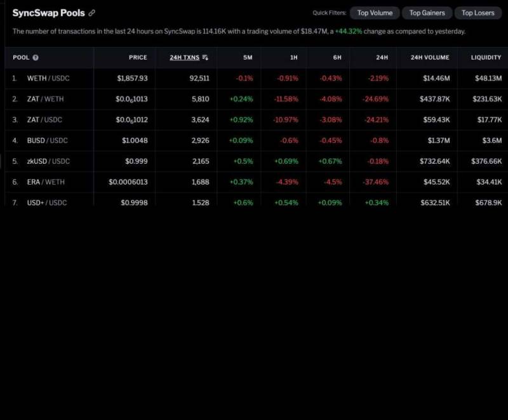Select the $45.52K volume cell
Image resolution: width=508 pixels, height=420 pixels.
(x=437, y=182)
